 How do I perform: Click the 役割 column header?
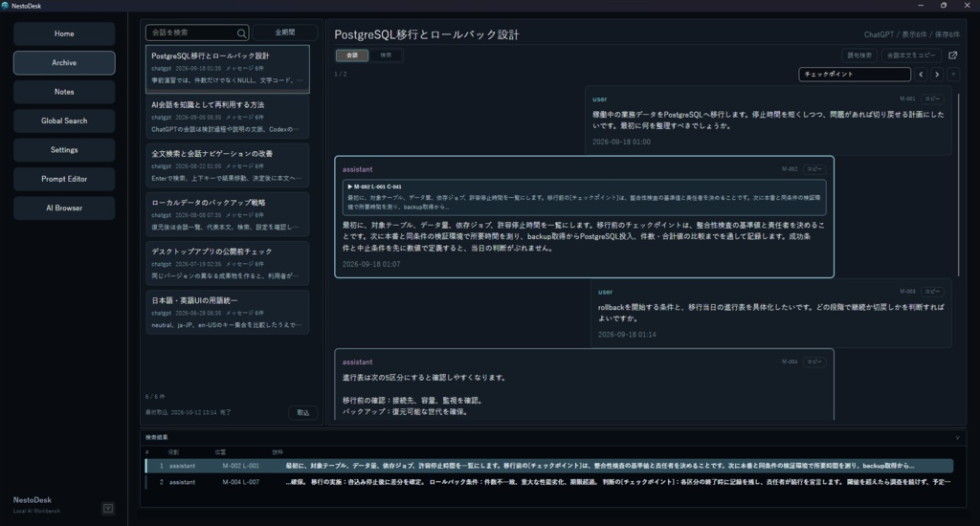coord(173,452)
